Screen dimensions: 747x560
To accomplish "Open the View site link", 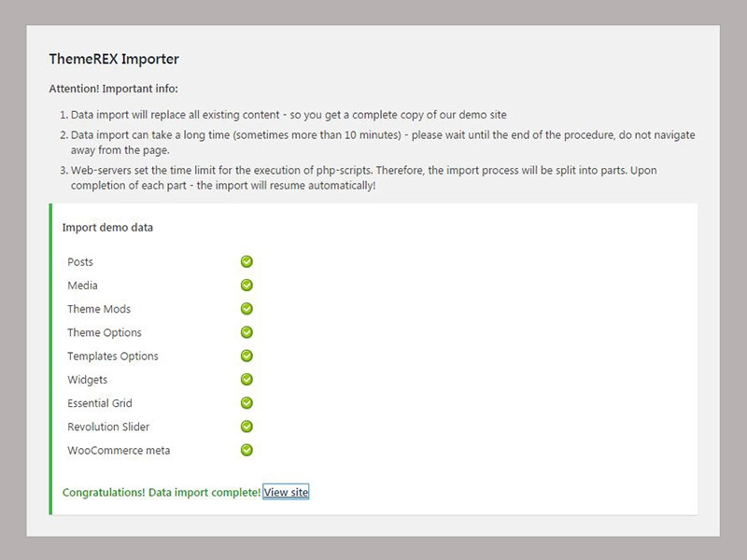I will click(286, 492).
